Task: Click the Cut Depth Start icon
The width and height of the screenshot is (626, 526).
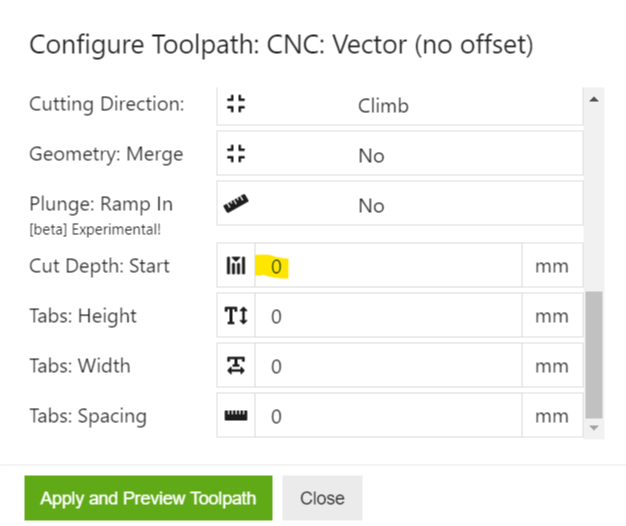Action: pyautogui.click(x=236, y=266)
